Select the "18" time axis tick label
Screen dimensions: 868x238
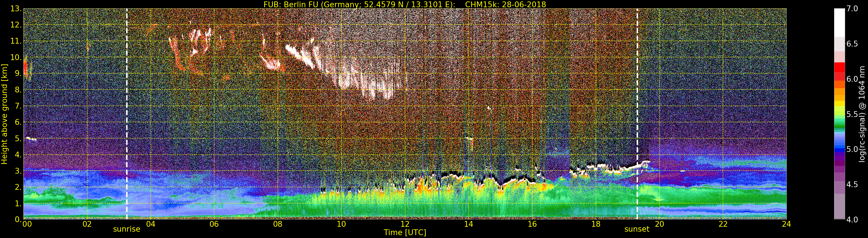click(596, 224)
